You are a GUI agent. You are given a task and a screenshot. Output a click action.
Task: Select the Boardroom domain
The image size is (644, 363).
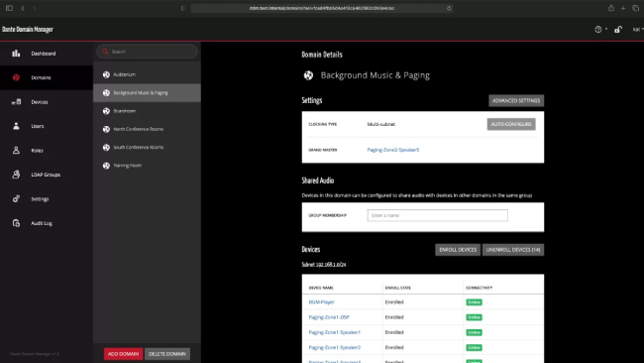(147, 111)
